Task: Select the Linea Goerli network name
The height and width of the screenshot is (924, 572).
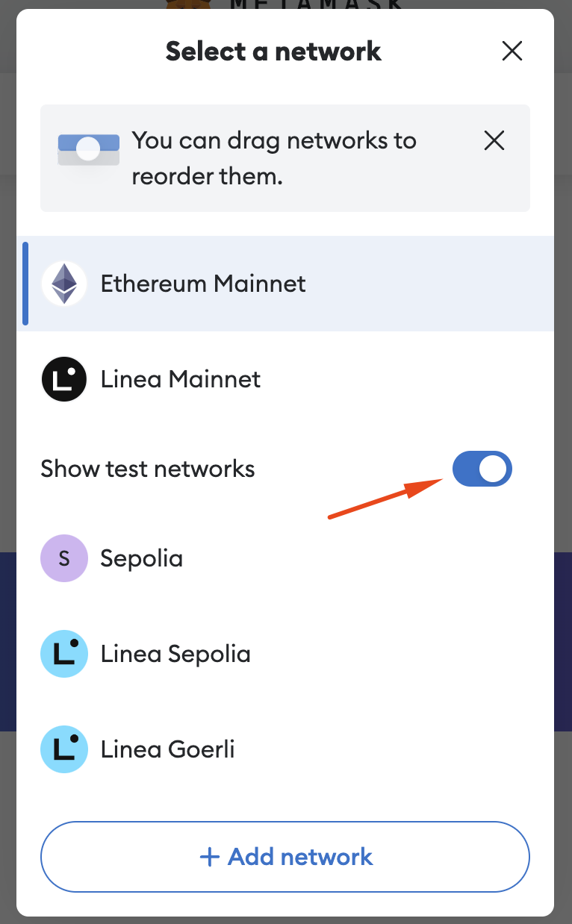Action: 168,749
